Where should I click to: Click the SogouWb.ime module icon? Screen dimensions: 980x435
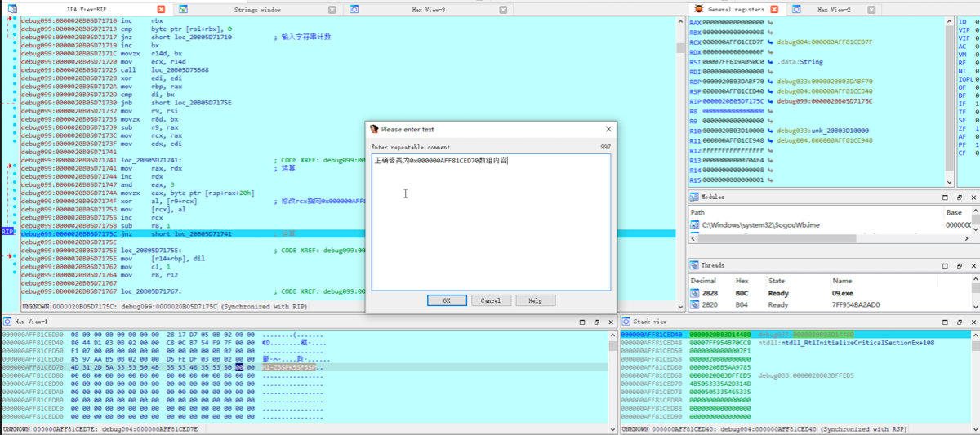click(696, 224)
